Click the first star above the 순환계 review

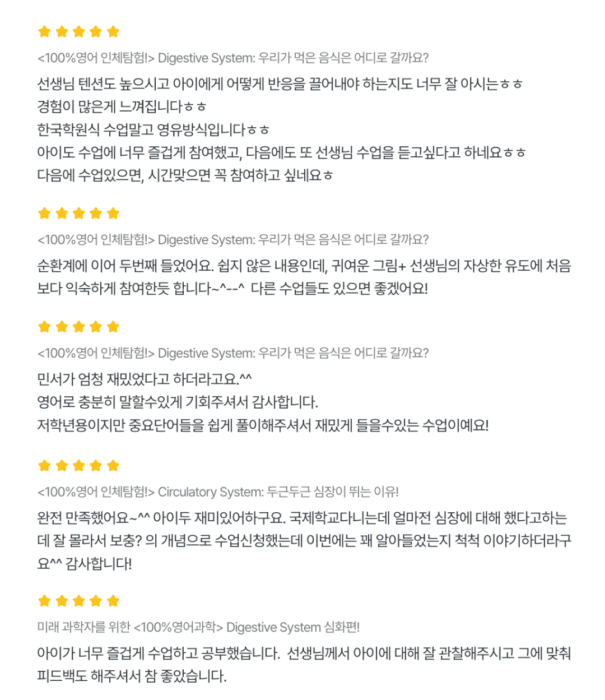click(44, 214)
